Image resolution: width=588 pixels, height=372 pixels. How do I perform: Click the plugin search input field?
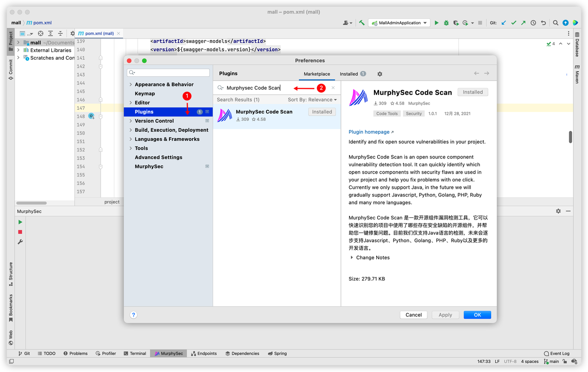click(x=277, y=88)
